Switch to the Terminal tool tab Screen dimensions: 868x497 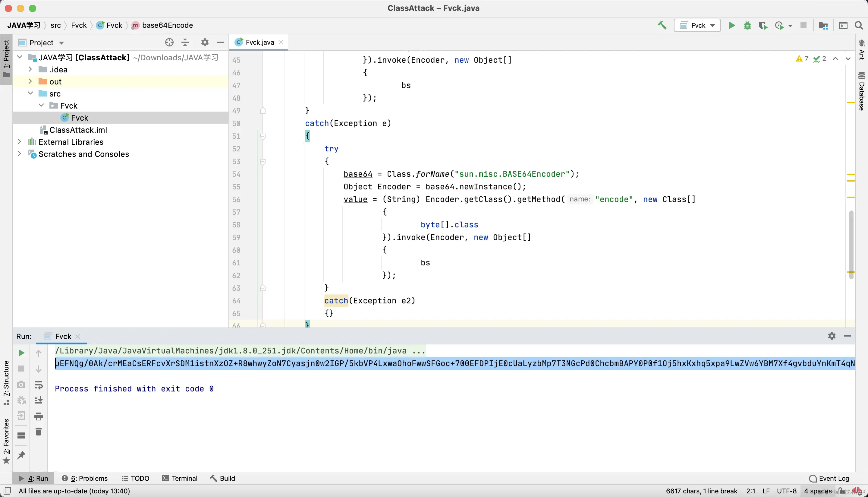pos(180,478)
